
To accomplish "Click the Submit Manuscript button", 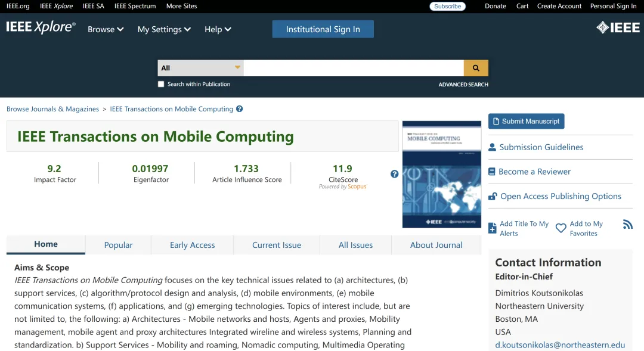I will tap(526, 121).
